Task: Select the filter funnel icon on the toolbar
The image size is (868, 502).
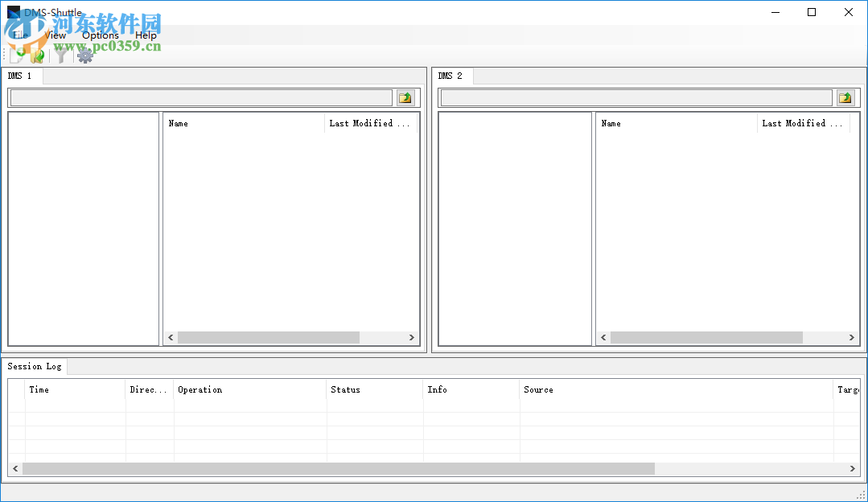Action: pos(62,55)
